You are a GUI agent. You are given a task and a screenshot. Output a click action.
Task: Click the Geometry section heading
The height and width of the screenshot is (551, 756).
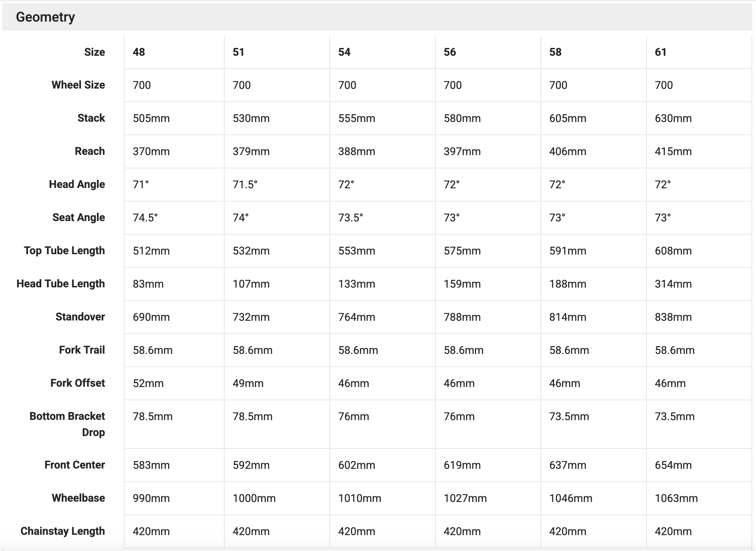[x=45, y=17]
